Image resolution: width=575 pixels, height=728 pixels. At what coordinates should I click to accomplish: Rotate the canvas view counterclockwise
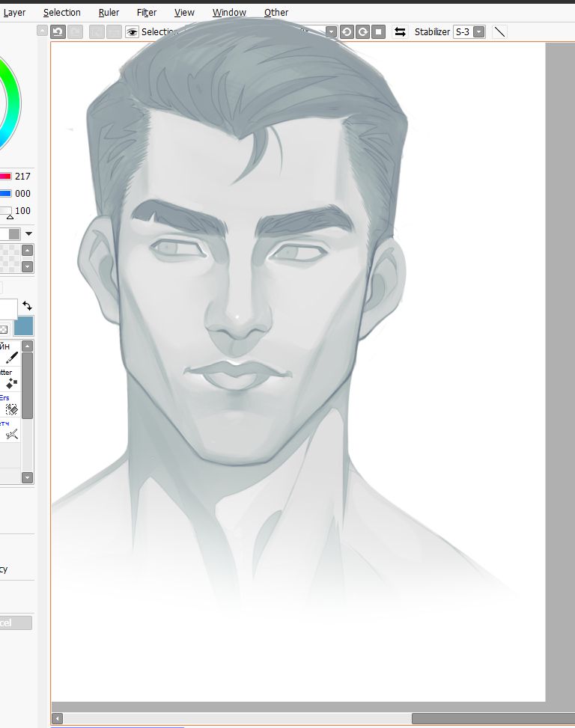pyautogui.click(x=346, y=31)
